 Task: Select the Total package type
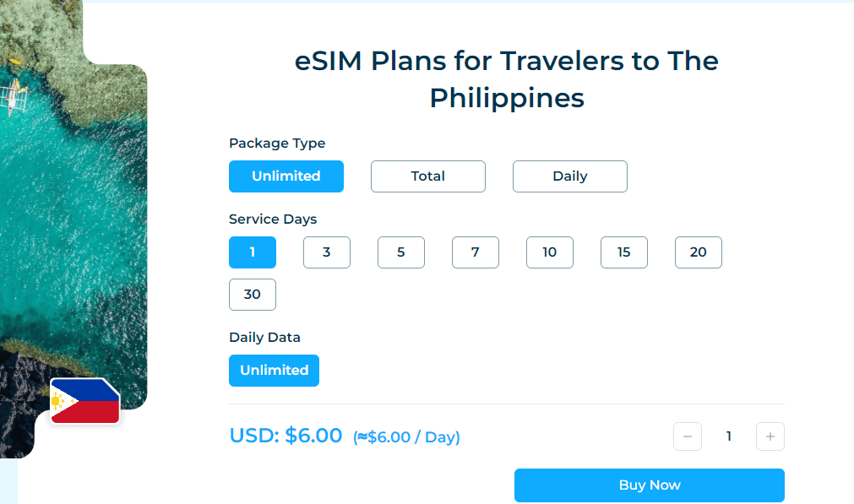(428, 176)
